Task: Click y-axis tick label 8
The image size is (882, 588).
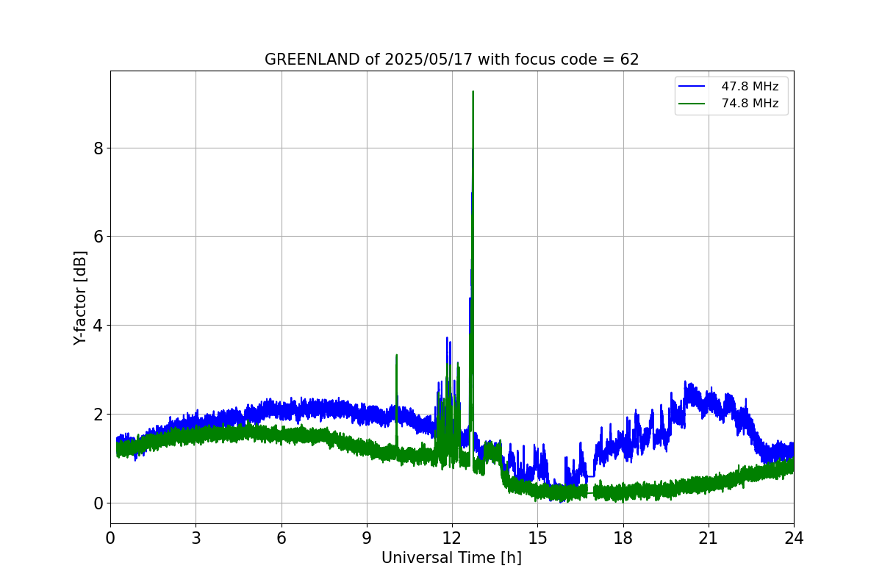Action: pyautogui.click(x=98, y=148)
